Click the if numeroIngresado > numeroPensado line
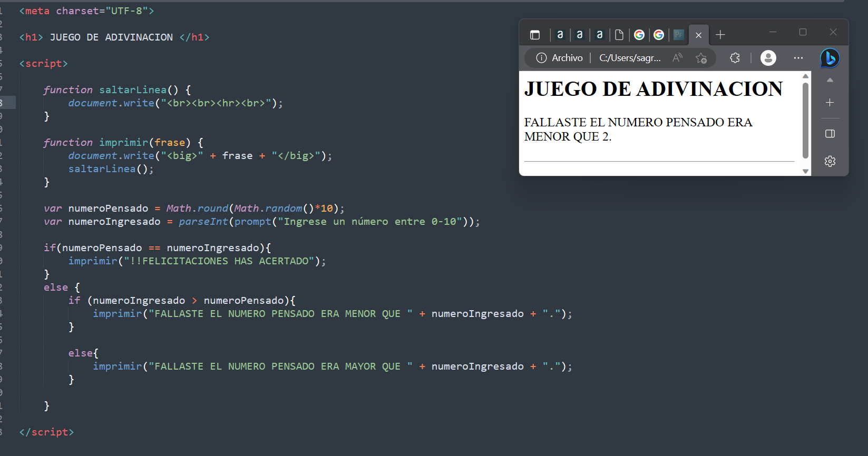The image size is (868, 456). [182, 301]
